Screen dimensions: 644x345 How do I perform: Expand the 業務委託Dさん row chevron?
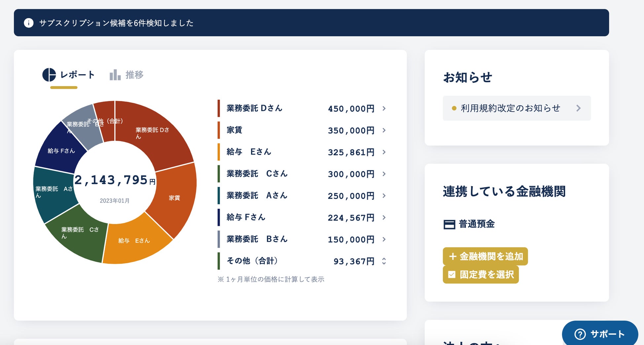click(383, 109)
